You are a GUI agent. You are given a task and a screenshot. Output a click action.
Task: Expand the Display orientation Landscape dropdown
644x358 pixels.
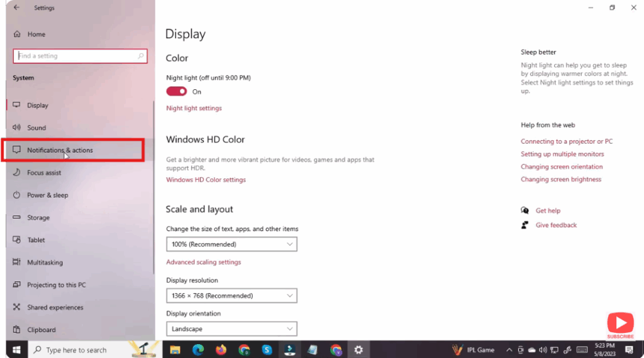(x=231, y=329)
